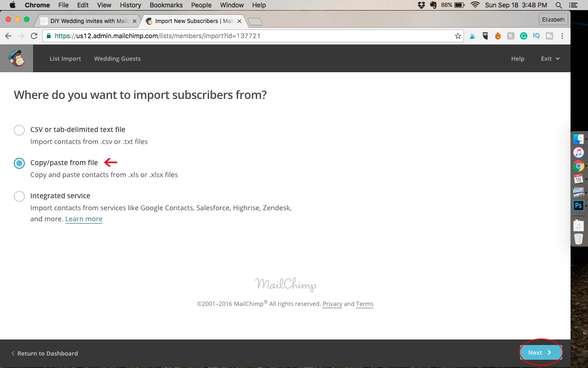Expand the Exit dropdown

(x=550, y=58)
